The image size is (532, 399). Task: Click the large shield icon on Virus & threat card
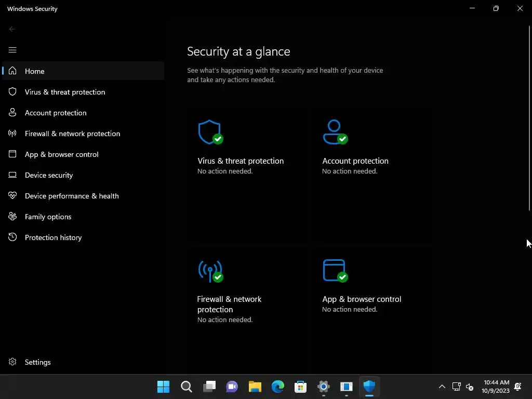[x=211, y=132]
